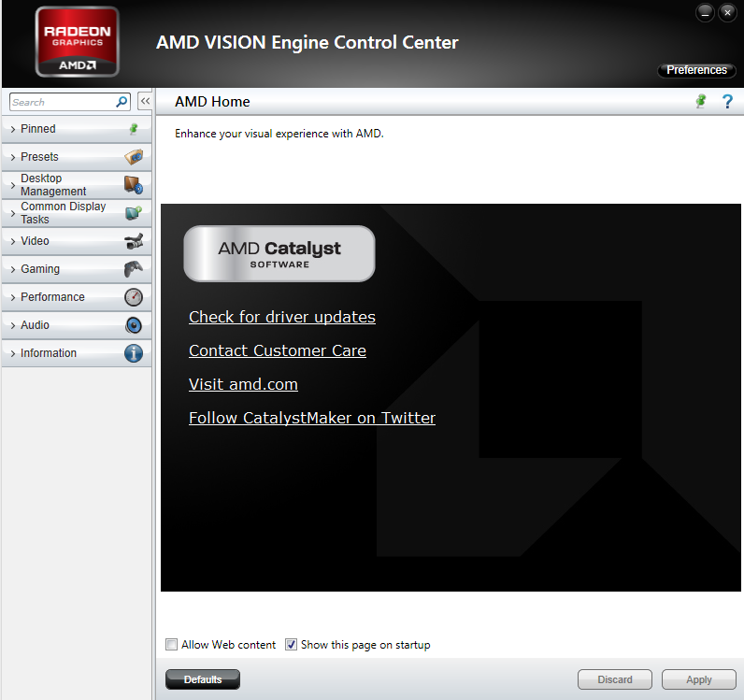
Task: Click the Audio speaker icon
Action: click(134, 325)
